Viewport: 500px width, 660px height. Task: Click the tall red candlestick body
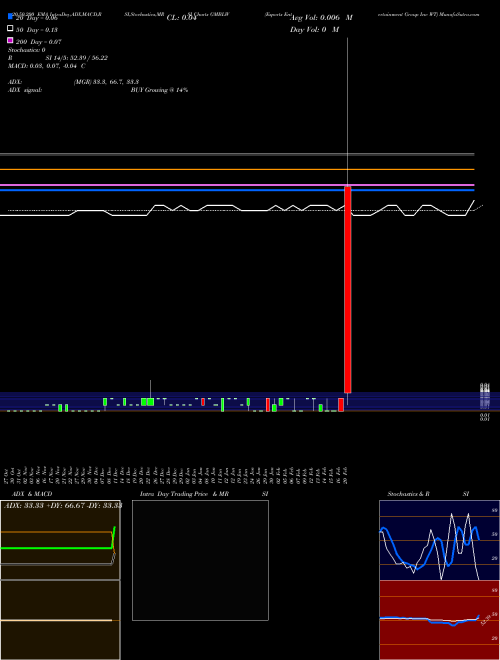[x=348, y=290]
